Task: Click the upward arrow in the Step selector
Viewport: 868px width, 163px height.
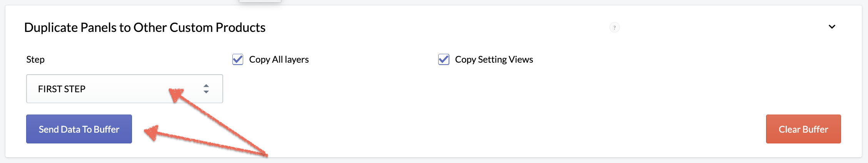Action: click(206, 86)
